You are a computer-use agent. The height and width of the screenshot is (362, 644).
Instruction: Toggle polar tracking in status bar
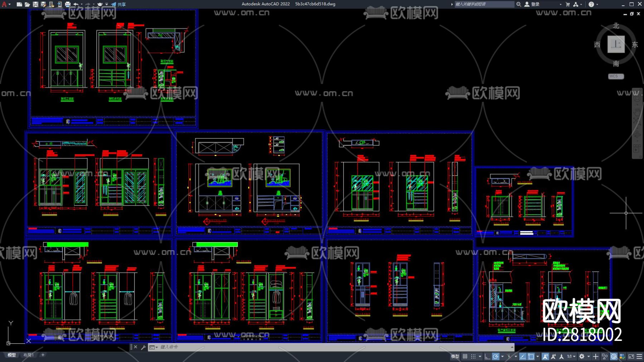pyautogui.click(x=496, y=356)
